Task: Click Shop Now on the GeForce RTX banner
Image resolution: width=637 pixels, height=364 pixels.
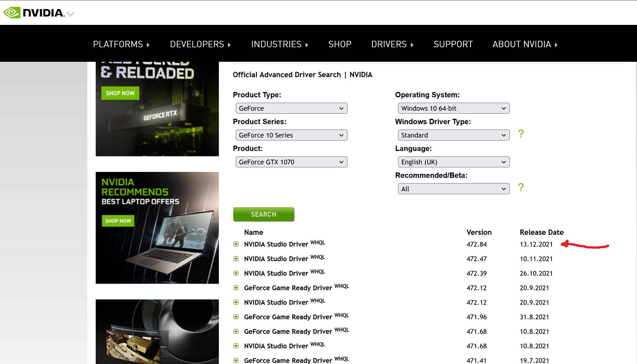Action: click(x=120, y=93)
